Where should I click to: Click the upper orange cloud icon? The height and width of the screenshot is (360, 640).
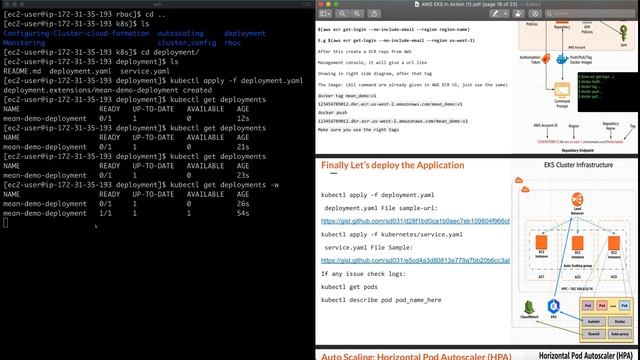pos(519,180)
